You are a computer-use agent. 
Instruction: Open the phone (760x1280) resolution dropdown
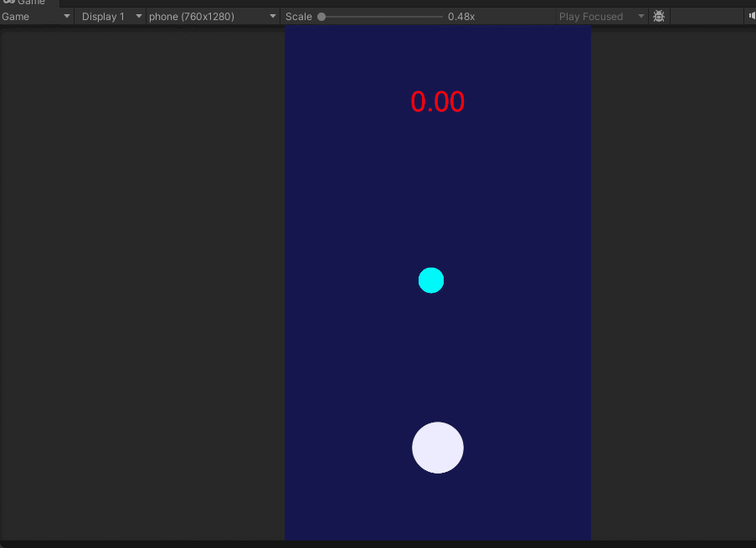pos(213,17)
